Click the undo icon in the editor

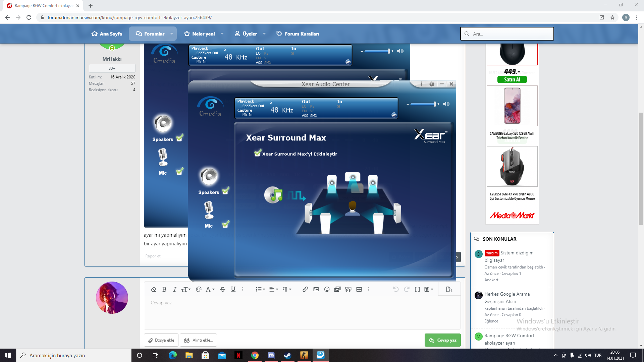coord(396,289)
